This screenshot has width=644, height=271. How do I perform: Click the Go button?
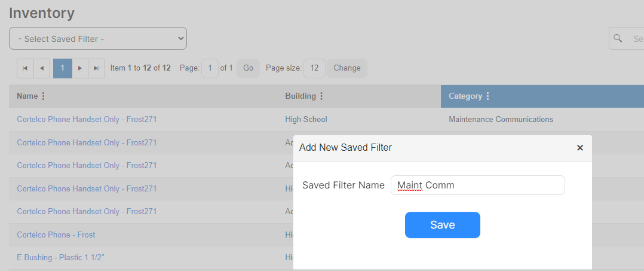[248, 68]
